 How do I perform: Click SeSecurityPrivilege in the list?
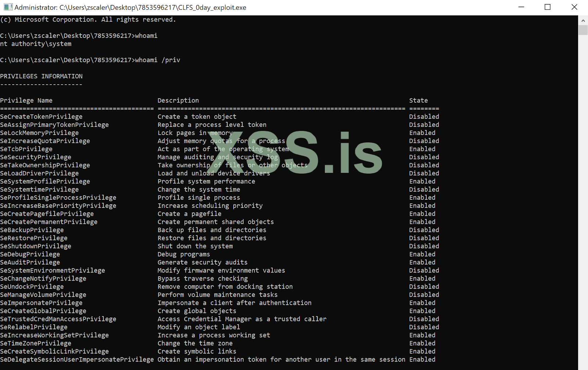36,157
